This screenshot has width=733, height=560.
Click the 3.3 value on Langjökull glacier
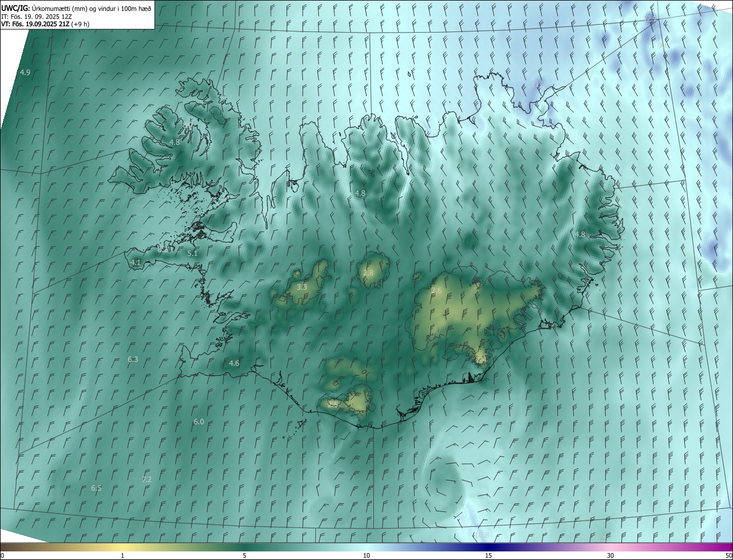(x=302, y=287)
